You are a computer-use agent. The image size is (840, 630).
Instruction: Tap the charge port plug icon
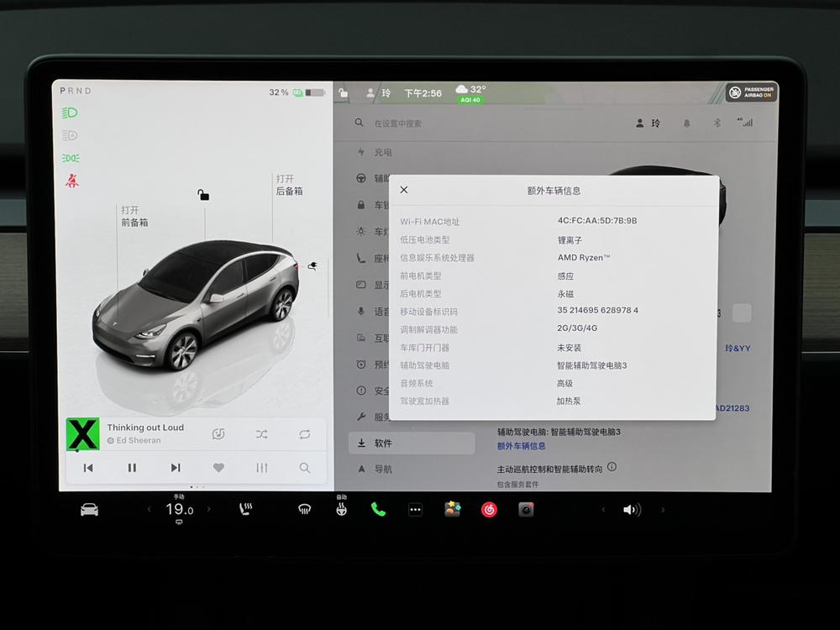pyautogui.click(x=312, y=265)
